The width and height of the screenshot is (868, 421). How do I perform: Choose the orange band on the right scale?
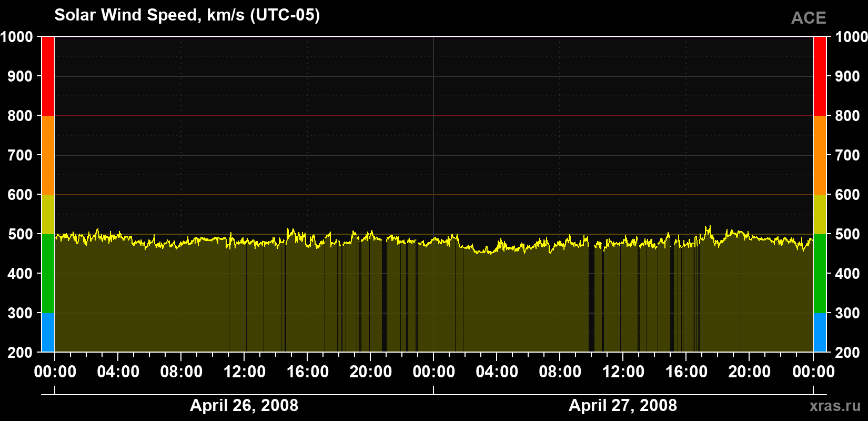[x=820, y=155]
